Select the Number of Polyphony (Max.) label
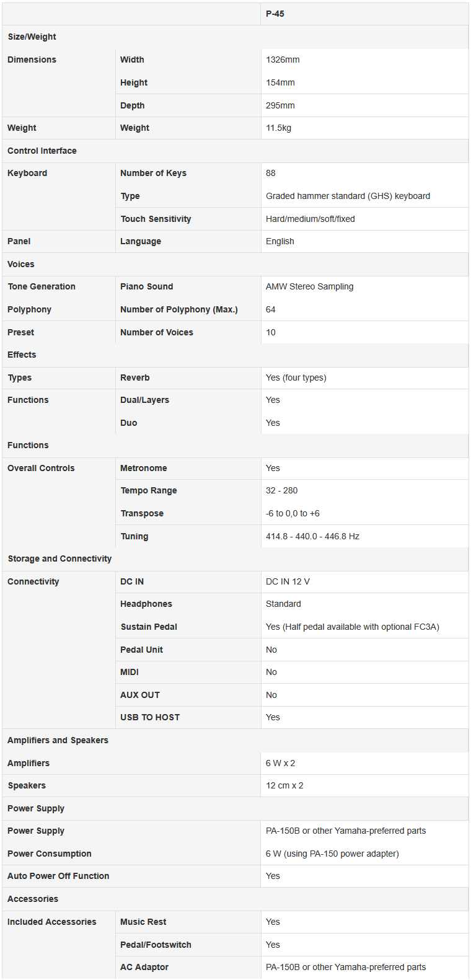The height and width of the screenshot is (980, 471). [x=178, y=309]
